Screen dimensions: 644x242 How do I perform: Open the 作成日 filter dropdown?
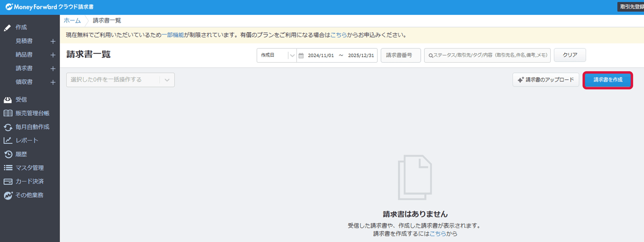coord(276,55)
